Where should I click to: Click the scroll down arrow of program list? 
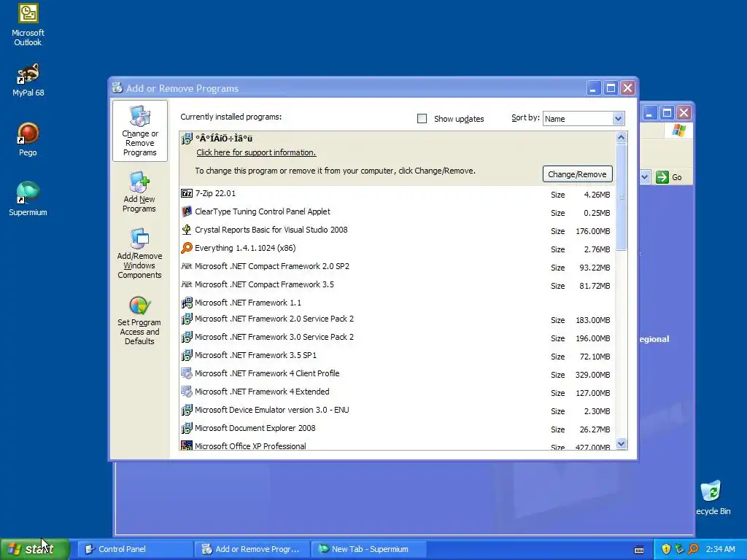pos(621,444)
